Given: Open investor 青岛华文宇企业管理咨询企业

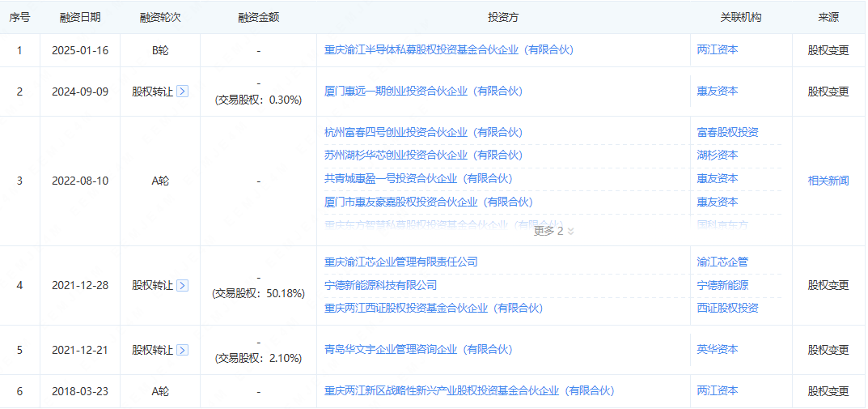Looking at the screenshot, I should (x=418, y=350).
